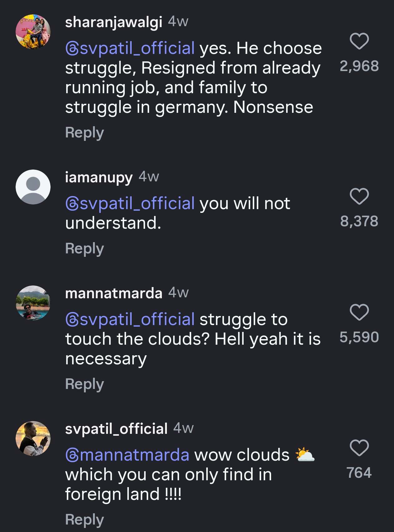Image resolution: width=394 pixels, height=532 pixels.
Task: Like mannatmarda's comment about clouds
Action: pos(359,312)
